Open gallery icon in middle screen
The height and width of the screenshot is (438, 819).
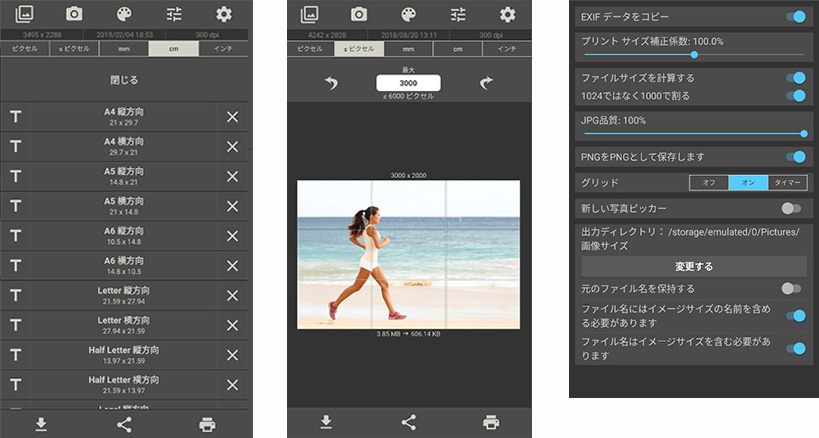click(309, 14)
